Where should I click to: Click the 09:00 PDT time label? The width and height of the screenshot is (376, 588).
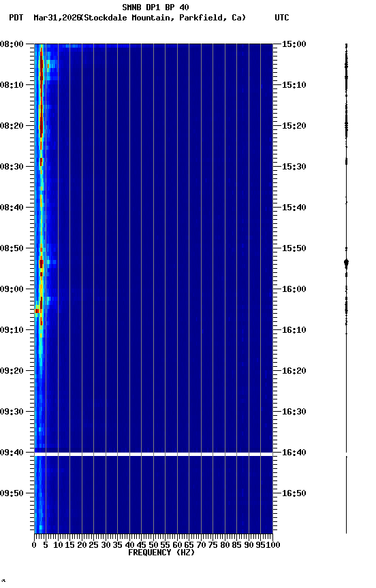12,289
